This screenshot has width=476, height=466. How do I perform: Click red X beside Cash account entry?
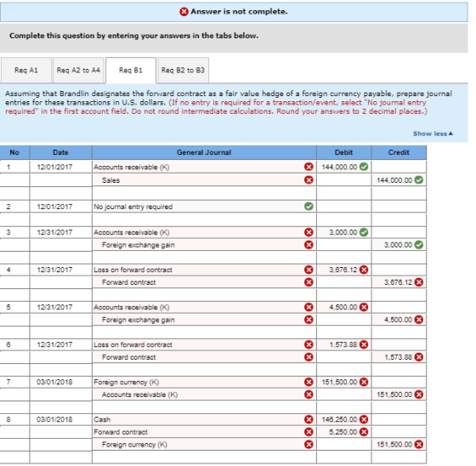(309, 419)
